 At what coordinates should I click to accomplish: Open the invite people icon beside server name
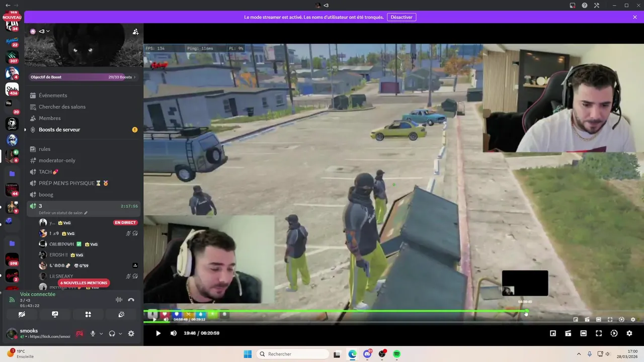(x=135, y=31)
